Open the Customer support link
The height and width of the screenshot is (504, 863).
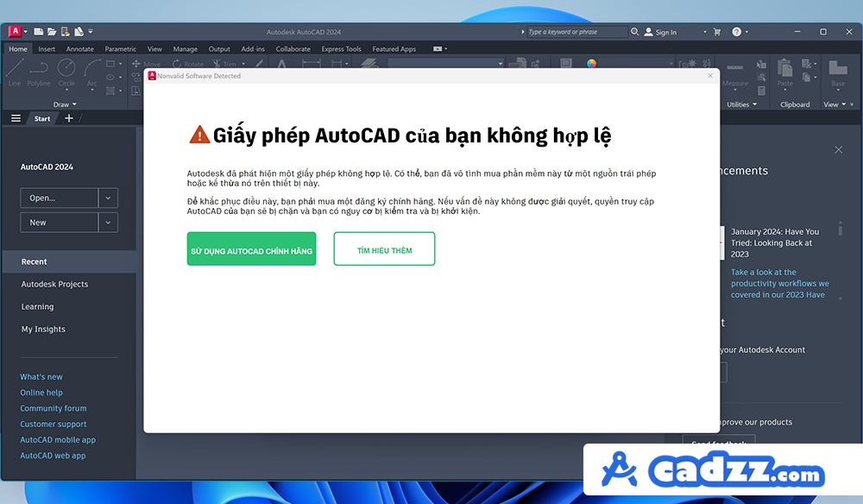(x=54, y=425)
